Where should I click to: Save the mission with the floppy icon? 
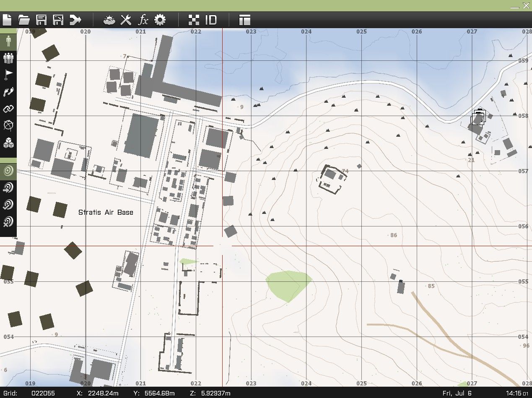[42, 20]
